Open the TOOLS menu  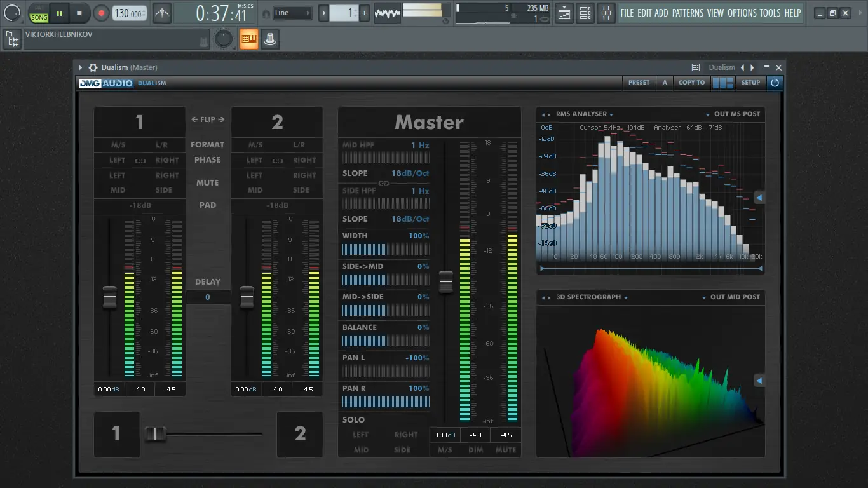[x=770, y=13]
